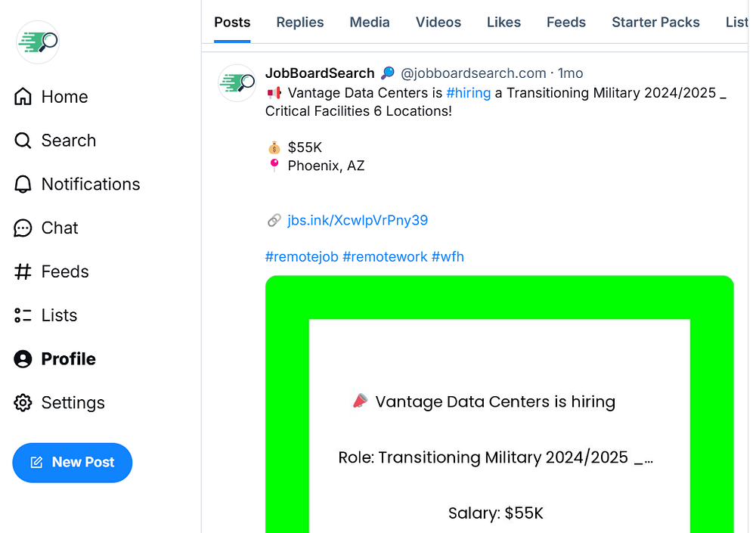
Task: Click the Feeds hash icon
Action: point(23,271)
